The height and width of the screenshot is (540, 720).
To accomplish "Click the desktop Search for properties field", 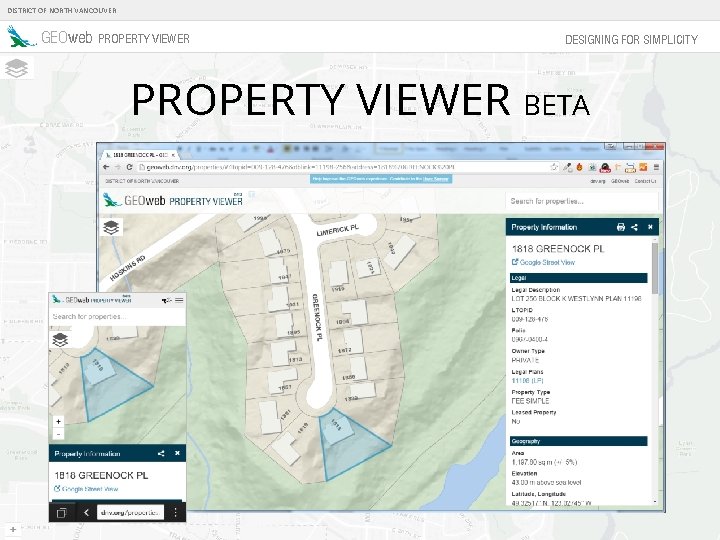I will pos(582,201).
